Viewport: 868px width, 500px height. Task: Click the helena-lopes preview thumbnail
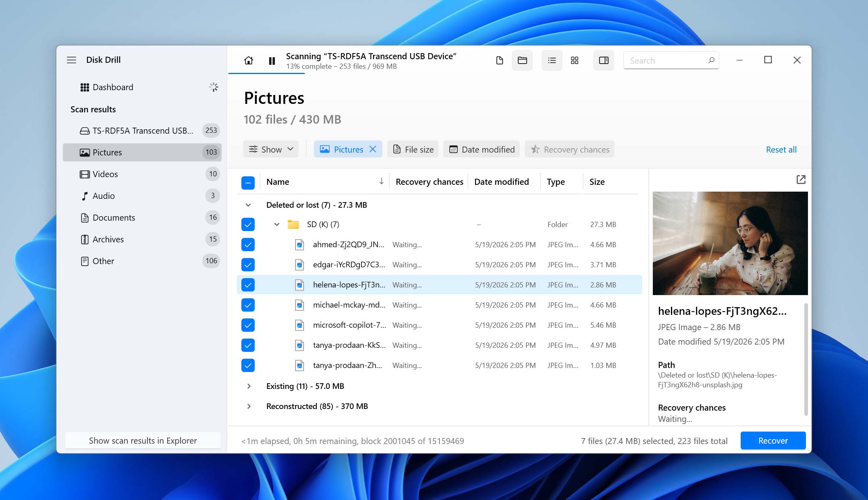tap(730, 243)
